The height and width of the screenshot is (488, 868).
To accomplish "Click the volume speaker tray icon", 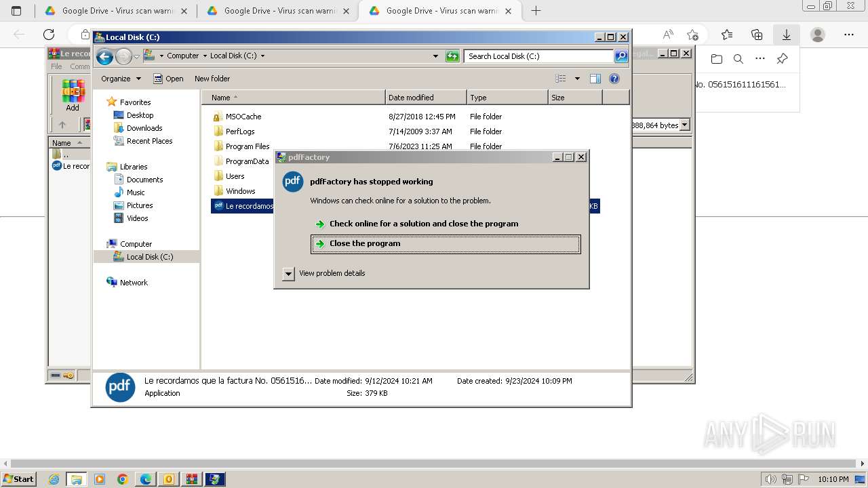I will pos(770,479).
